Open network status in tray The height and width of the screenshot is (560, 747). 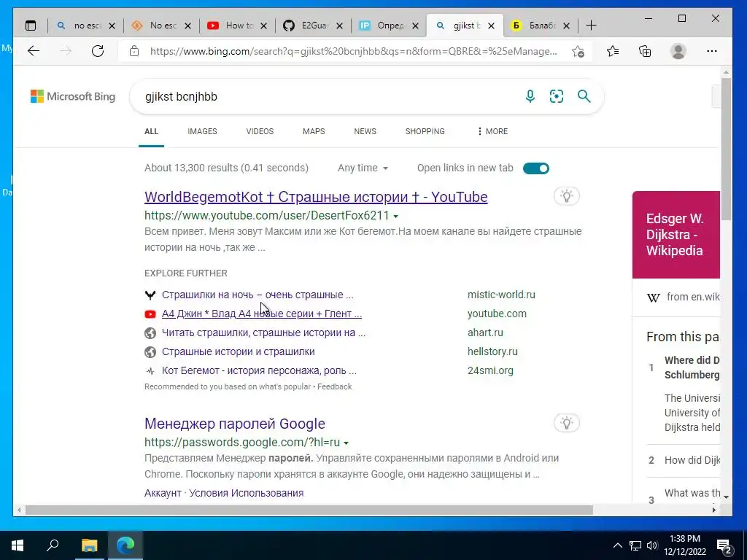[635, 545]
